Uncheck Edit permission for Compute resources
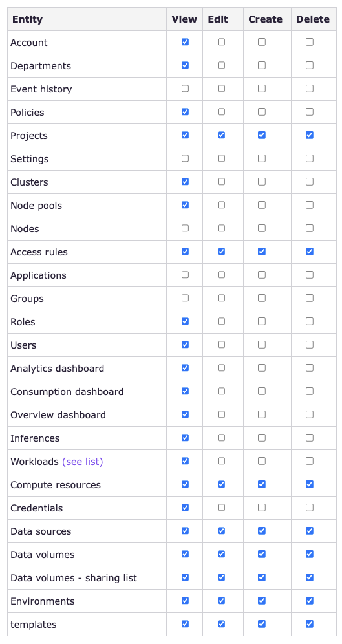The width and height of the screenshot is (342, 644). pyautogui.click(x=221, y=484)
